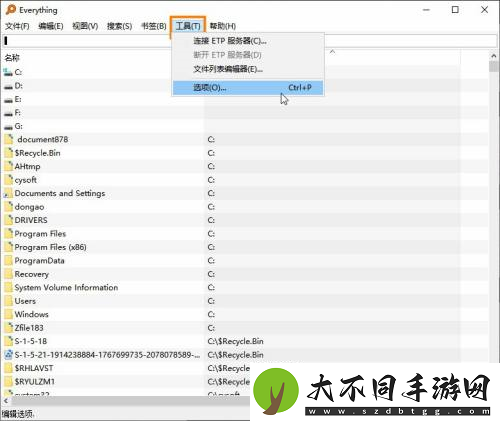Click the S-1-5-21-1914238884 recycle icon
The width and height of the screenshot is (500, 421).
click(9, 355)
